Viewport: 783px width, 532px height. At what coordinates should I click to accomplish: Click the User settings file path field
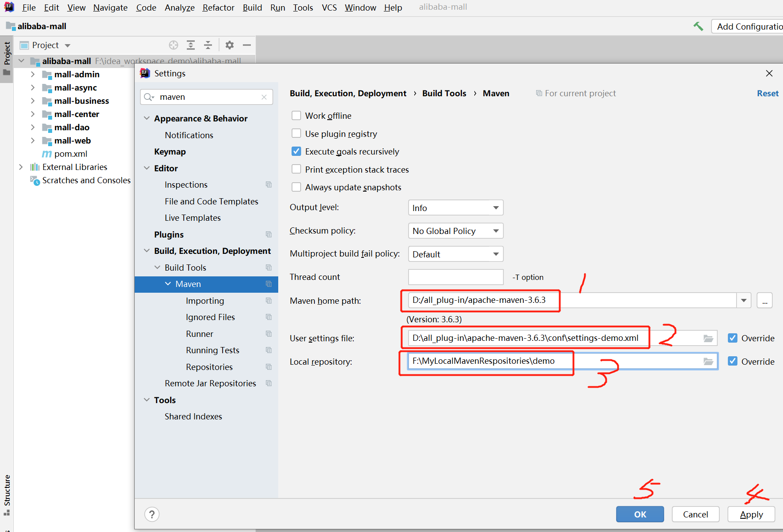(x=562, y=338)
